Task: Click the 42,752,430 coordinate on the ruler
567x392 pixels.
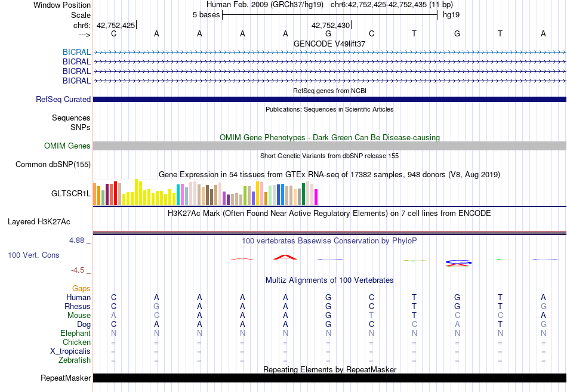Action: pos(331,25)
